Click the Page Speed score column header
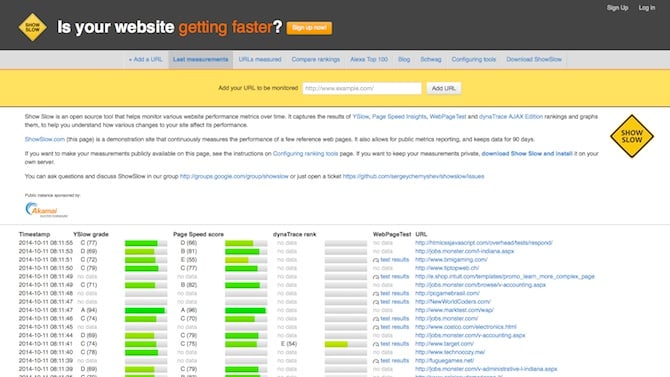The image size is (670, 377). click(x=198, y=234)
